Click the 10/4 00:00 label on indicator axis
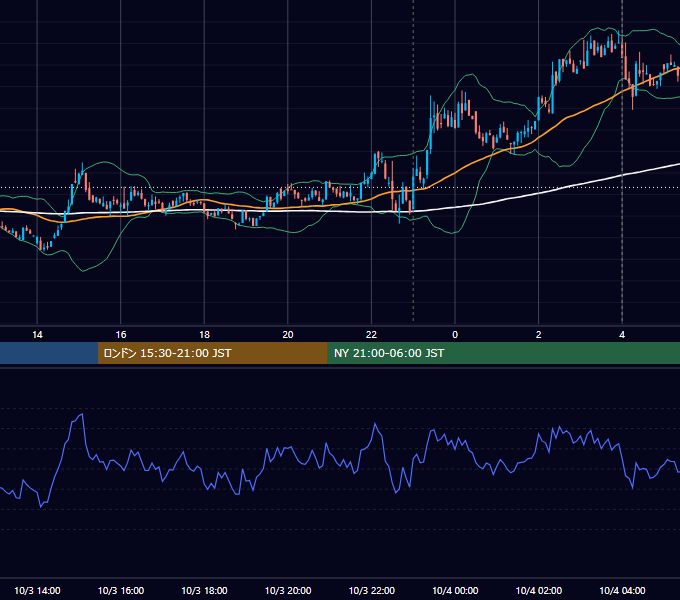 click(x=455, y=590)
